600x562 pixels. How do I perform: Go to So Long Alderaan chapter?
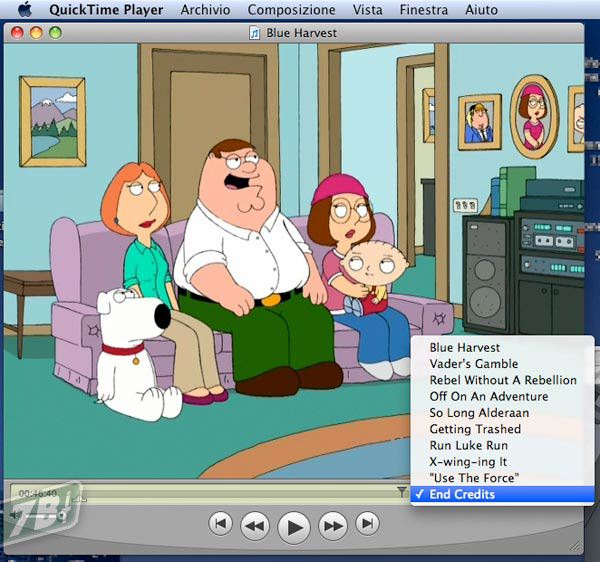479,413
